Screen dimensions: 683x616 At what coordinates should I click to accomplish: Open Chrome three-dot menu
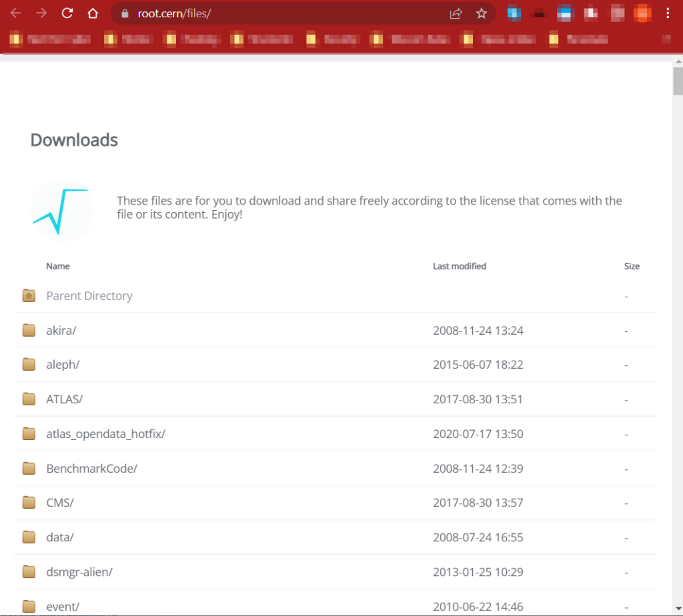(x=668, y=13)
